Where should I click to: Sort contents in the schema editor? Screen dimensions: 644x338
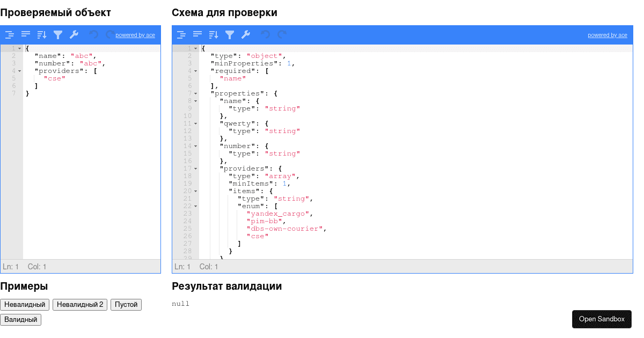pyautogui.click(x=214, y=35)
